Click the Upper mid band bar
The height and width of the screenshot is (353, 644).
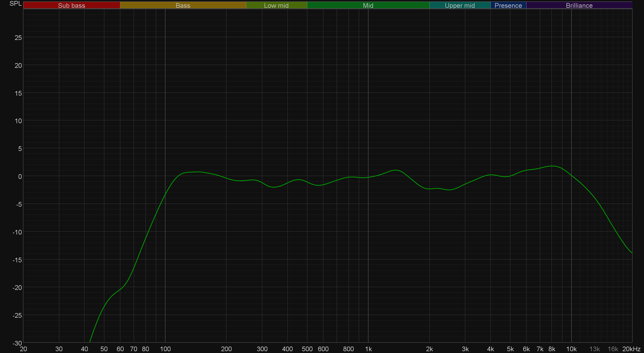click(x=460, y=5)
